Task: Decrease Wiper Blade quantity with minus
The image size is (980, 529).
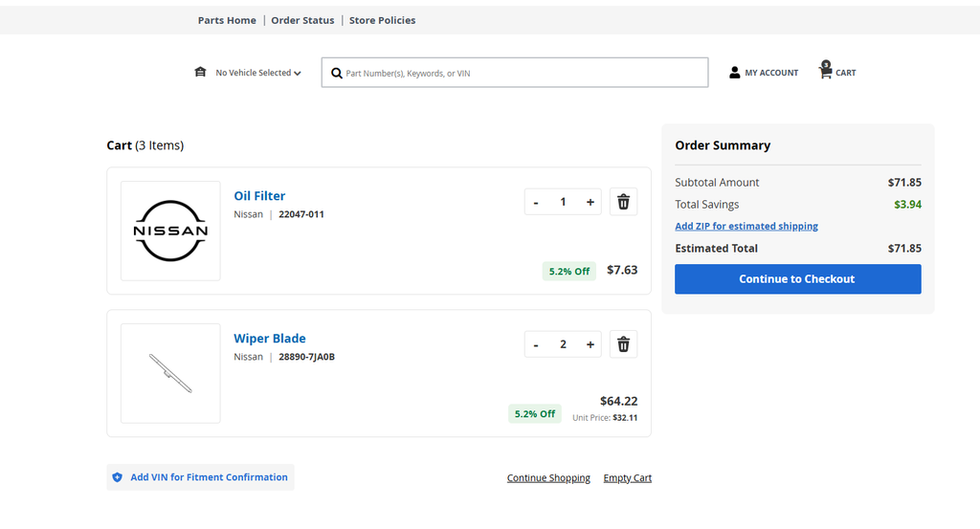Action: tap(536, 344)
